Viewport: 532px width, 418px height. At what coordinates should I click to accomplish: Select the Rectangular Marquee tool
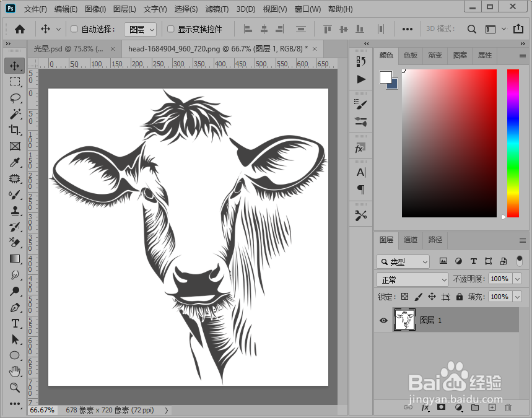pos(15,82)
